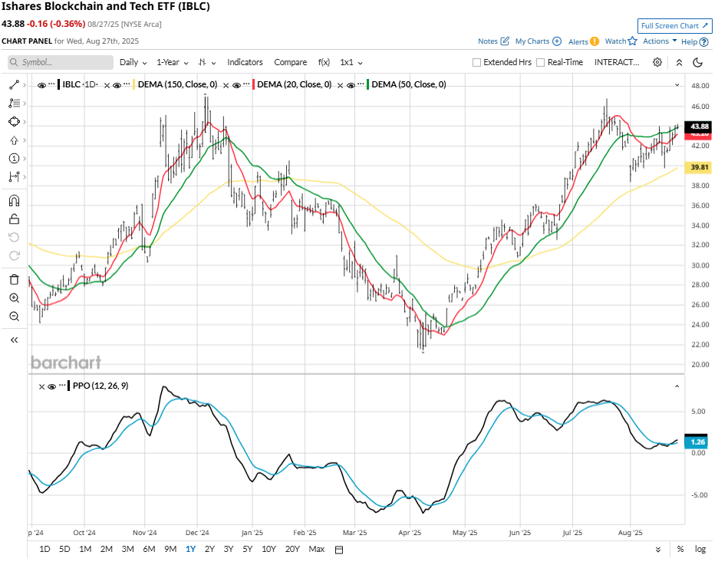Select the Fibonacci retracement tool
Viewport: 728px width, 565px height.
14,103
